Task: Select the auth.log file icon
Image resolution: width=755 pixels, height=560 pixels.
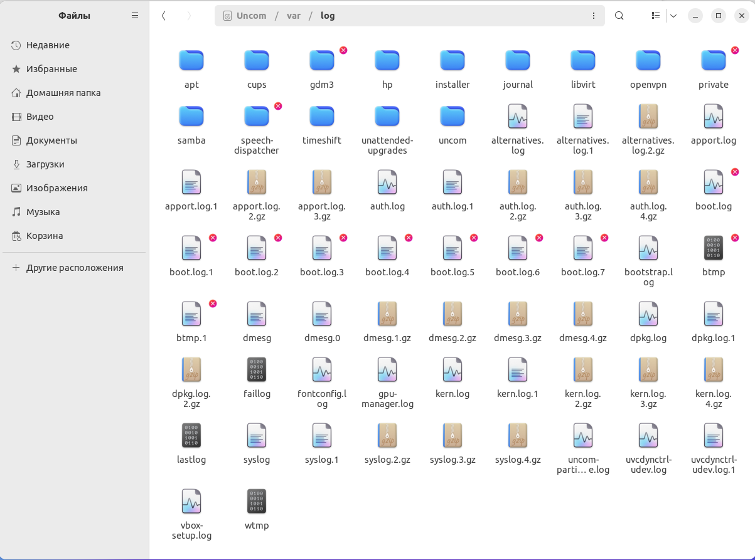Action: tap(387, 182)
